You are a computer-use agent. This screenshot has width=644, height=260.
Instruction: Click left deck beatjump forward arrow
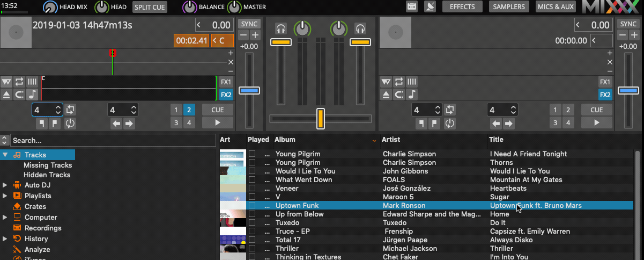point(129,124)
